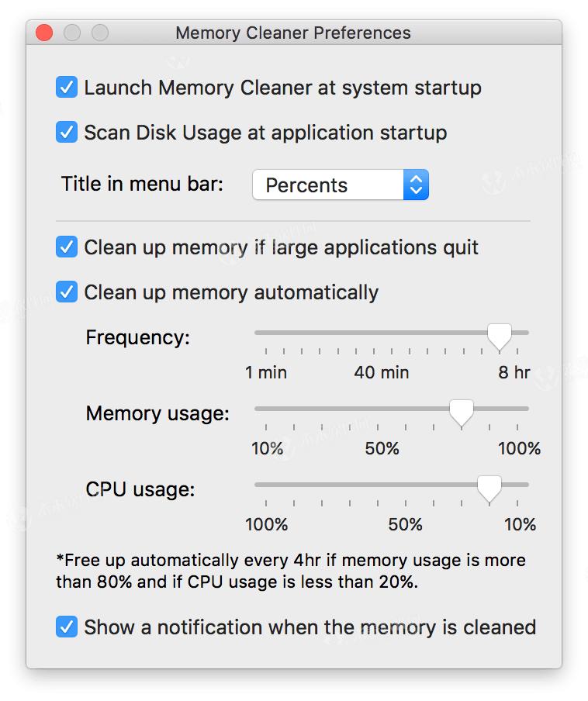Open the "Title in menu bar" dropdown
Image resolution: width=588 pixels, height=701 pixels.
tap(340, 185)
